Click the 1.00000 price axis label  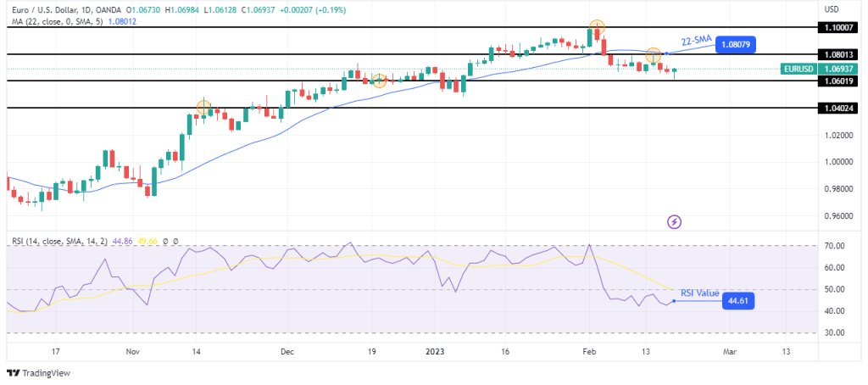837,162
